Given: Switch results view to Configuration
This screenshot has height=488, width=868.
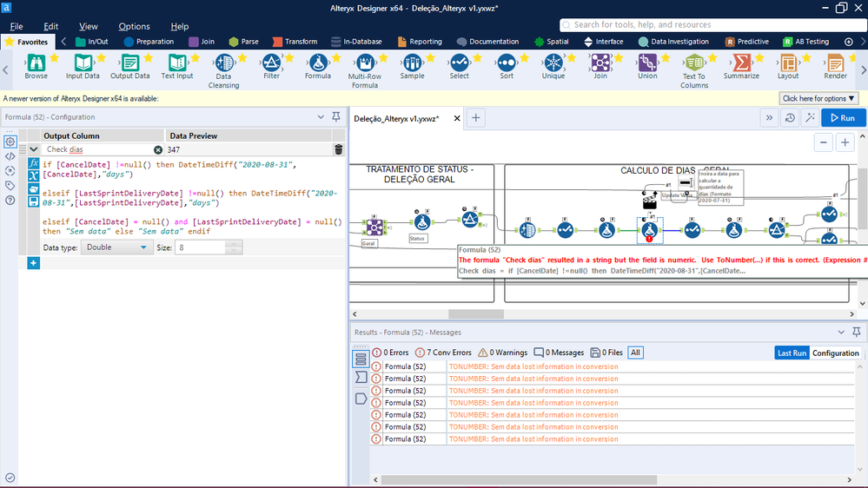Looking at the screenshot, I should point(835,353).
